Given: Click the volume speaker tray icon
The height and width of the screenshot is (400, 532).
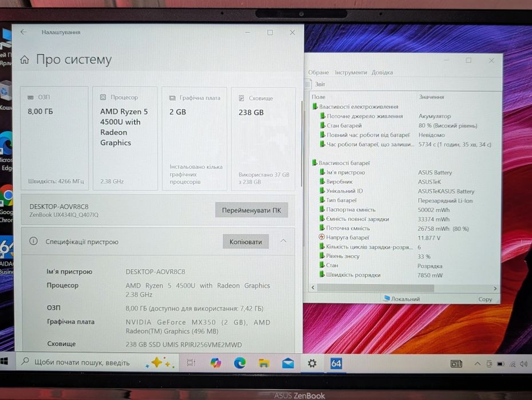Looking at the screenshot, I should pos(523,364).
